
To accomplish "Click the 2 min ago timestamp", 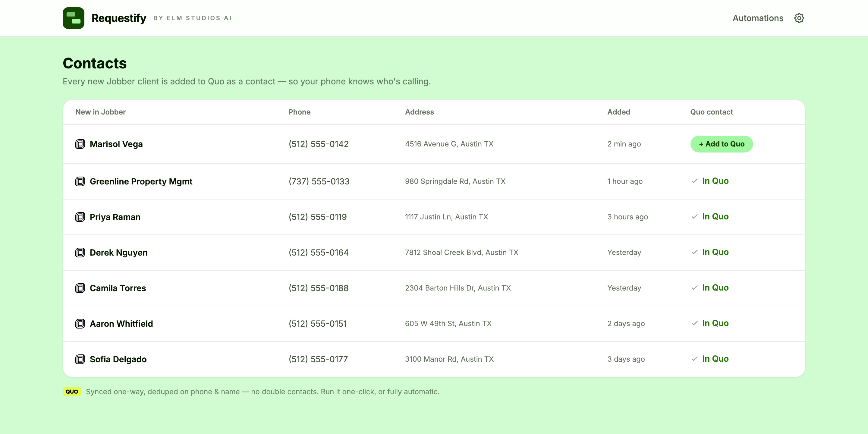I will click(x=624, y=144).
